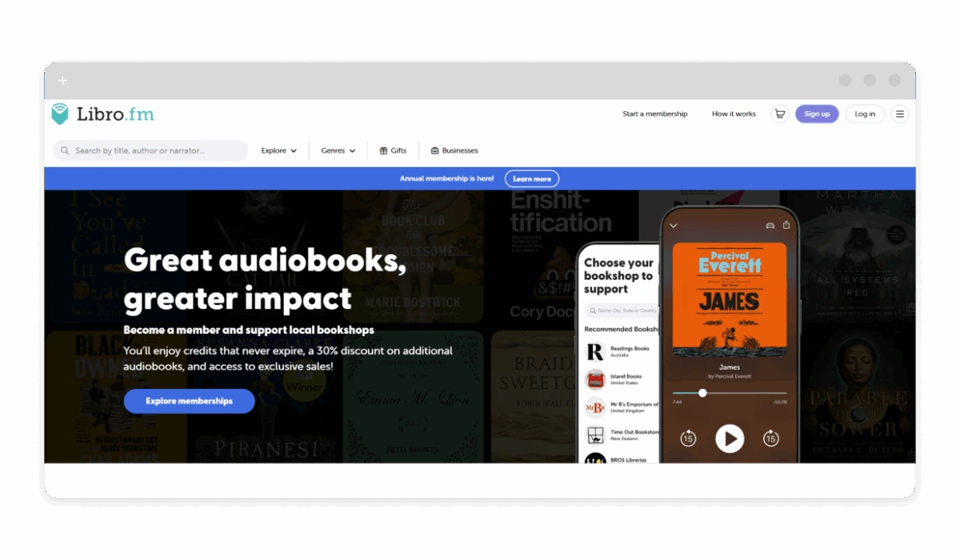Click the Businesses briefcase icon
960x560 pixels.
coord(435,150)
